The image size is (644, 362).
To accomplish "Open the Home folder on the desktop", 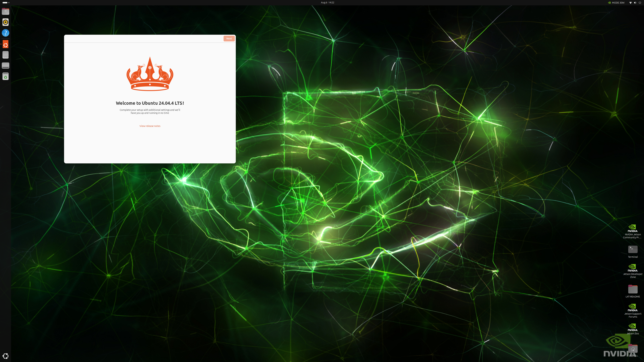I will [x=633, y=350].
